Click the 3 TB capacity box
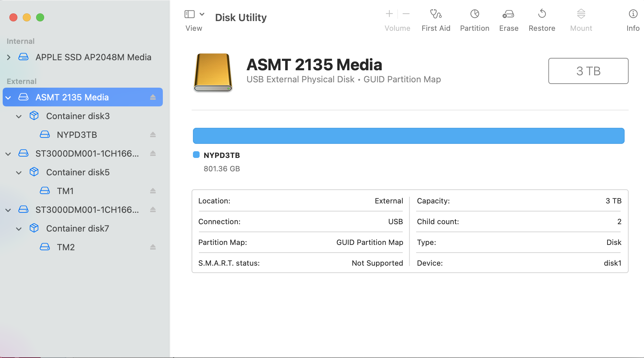The image size is (644, 358). [x=588, y=71]
